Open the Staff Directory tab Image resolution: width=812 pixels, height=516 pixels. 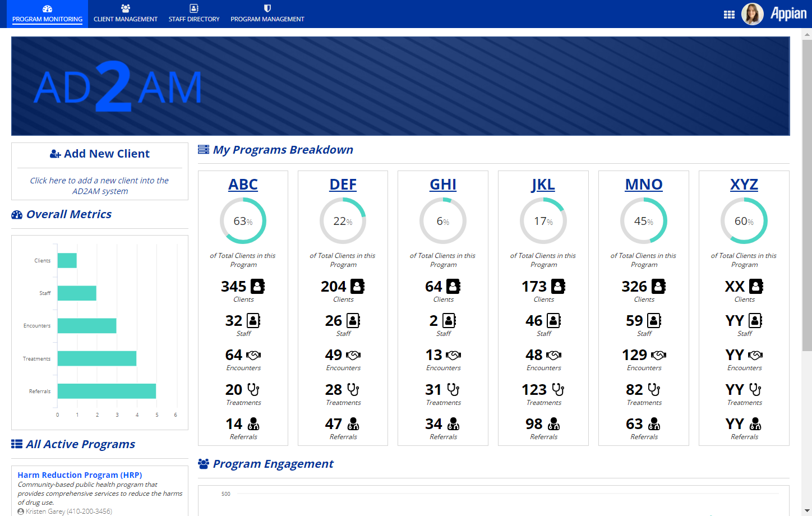tap(194, 14)
